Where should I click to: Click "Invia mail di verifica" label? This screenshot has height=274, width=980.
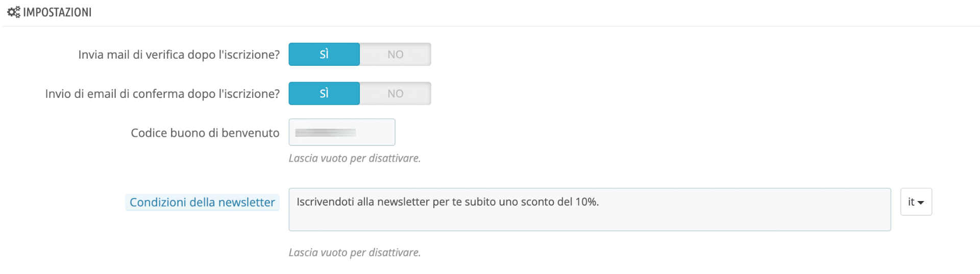[179, 55]
